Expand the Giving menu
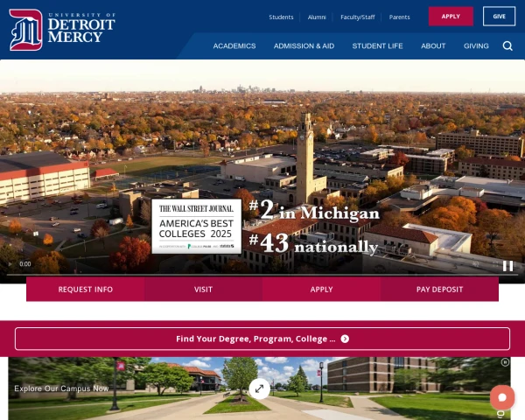 476,45
